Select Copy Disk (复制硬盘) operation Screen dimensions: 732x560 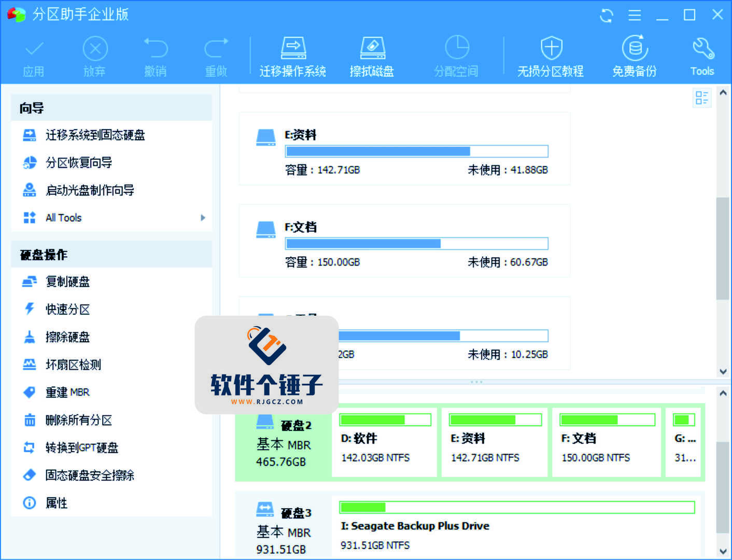(x=111, y=282)
